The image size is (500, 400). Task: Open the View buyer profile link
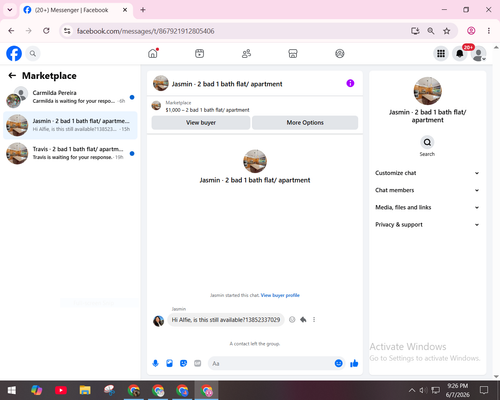pyautogui.click(x=280, y=295)
